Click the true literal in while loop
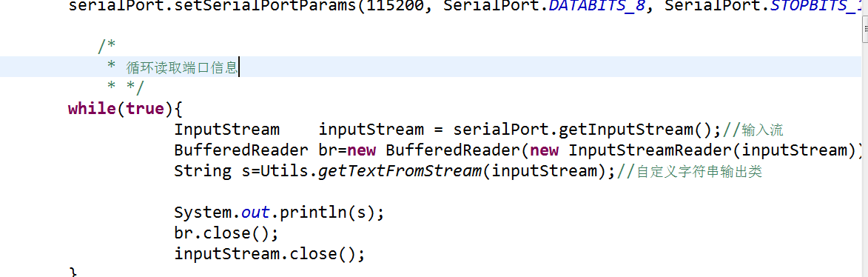868x277 pixels. (145, 109)
